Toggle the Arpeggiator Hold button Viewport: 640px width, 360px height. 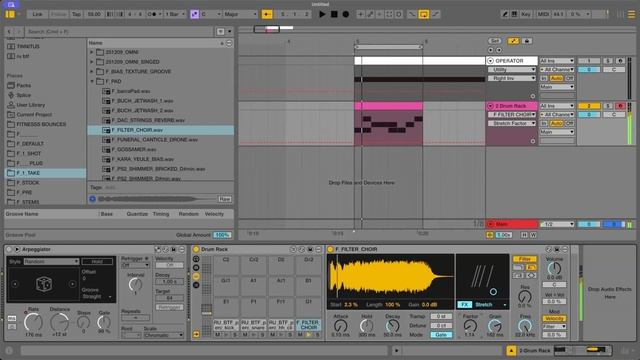[x=97, y=261]
